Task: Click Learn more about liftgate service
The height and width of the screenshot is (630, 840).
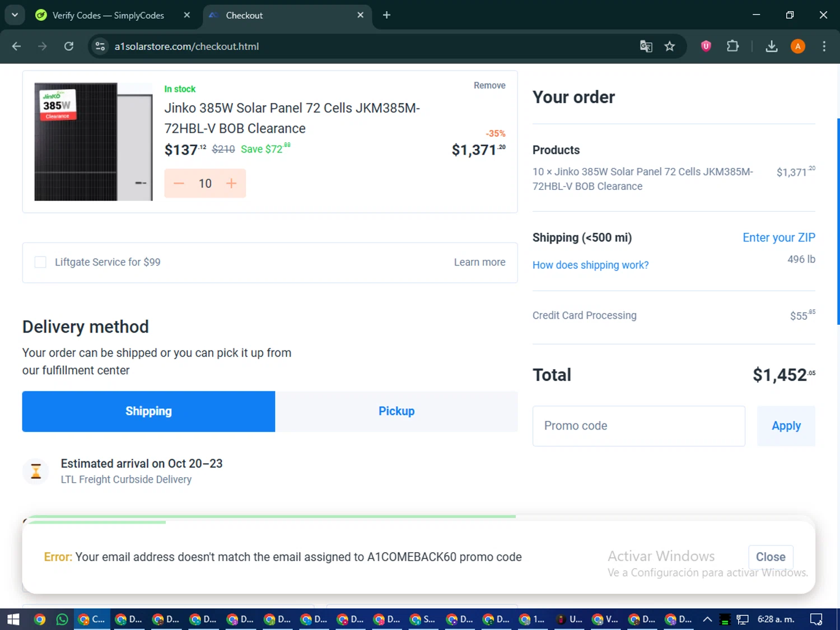Action: pos(479,262)
